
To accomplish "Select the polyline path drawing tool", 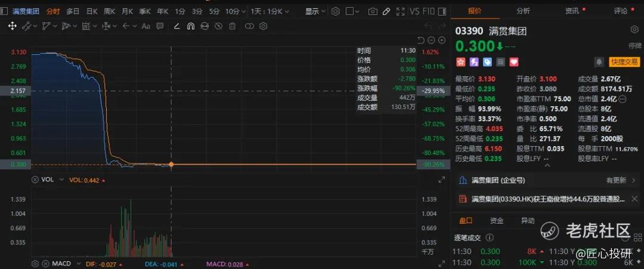I will click(46, 26).
